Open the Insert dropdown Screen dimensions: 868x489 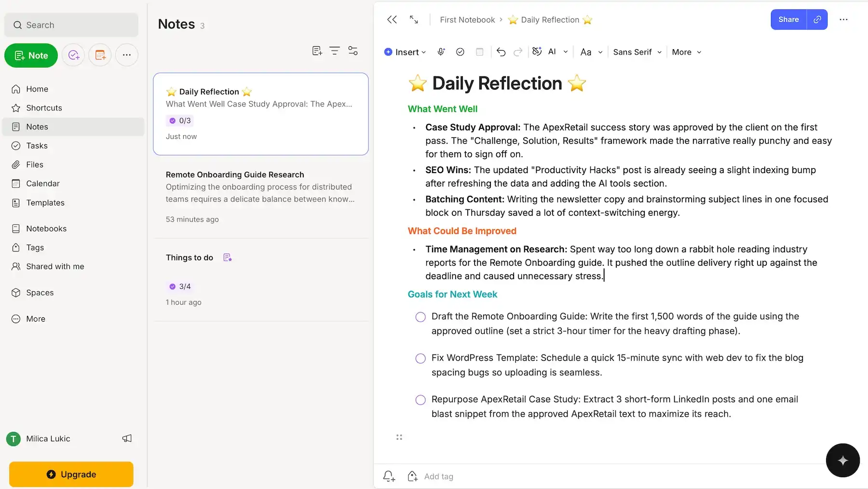(405, 52)
